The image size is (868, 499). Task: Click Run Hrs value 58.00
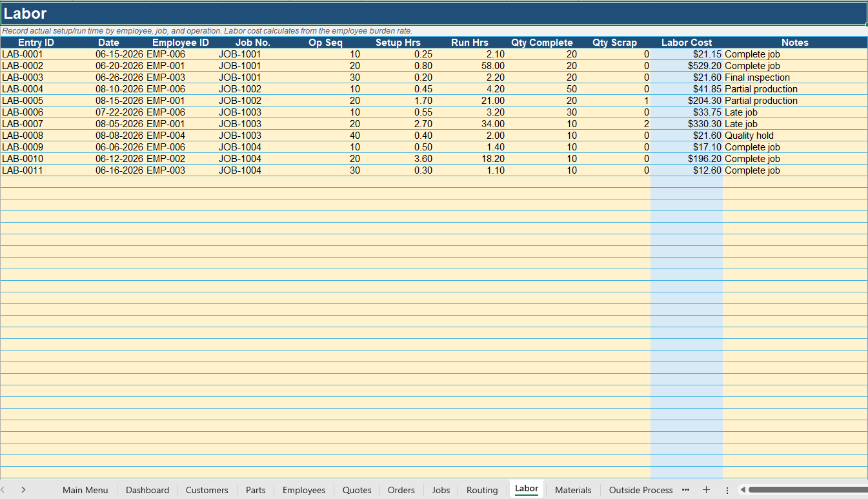click(x=470, y=66)
